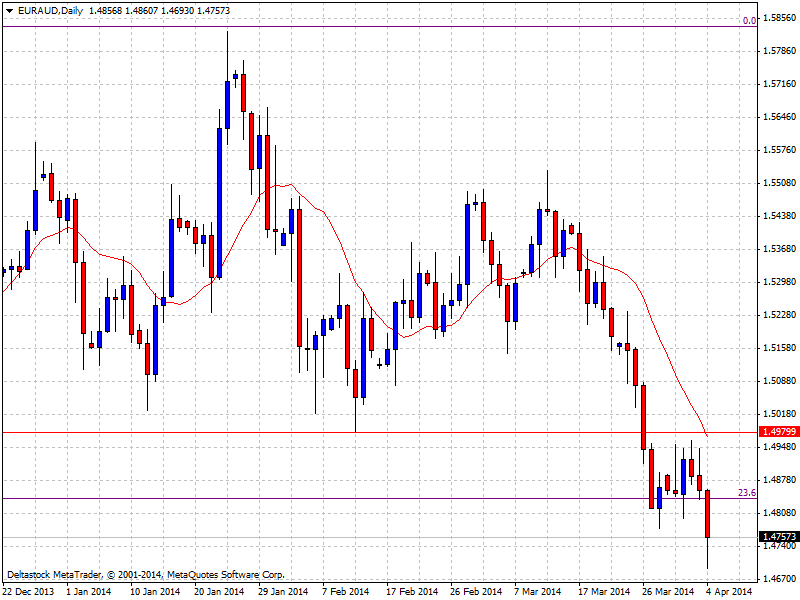
Task: Click the Deltastock MetaTrader copyright text
Action: pyautogui.click(x=145, y=575)
